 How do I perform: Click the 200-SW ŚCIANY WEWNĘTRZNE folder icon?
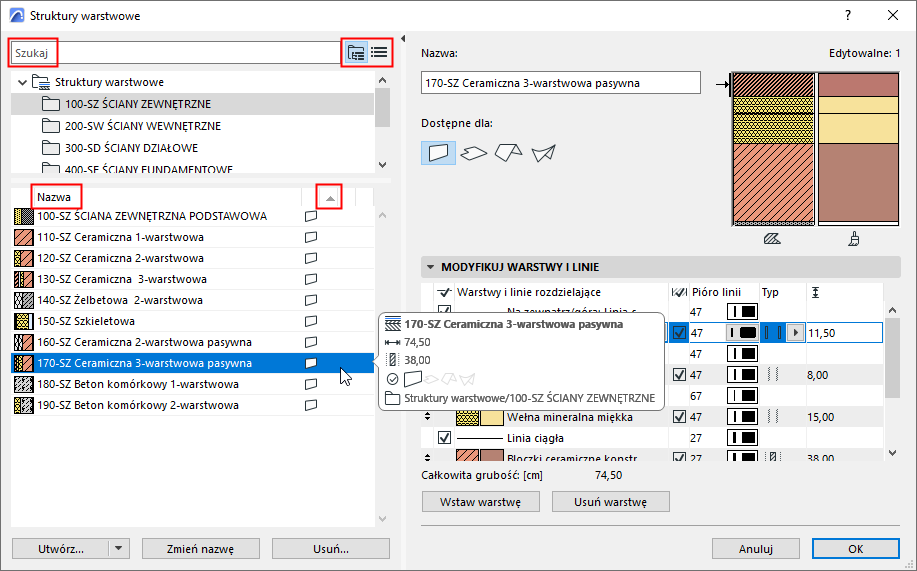tap(51, 126)
